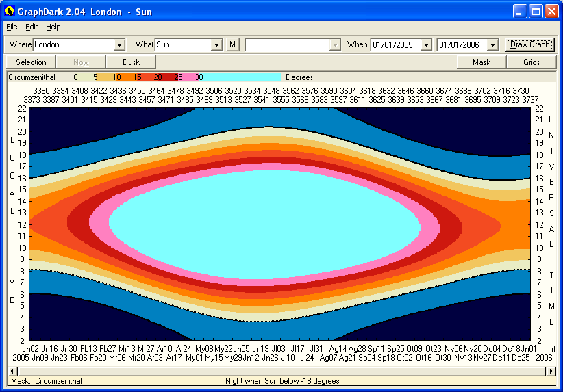This screenshot has width=563, height=392.
Task: Click the scroll left arrow below graph
Action: 12,370
